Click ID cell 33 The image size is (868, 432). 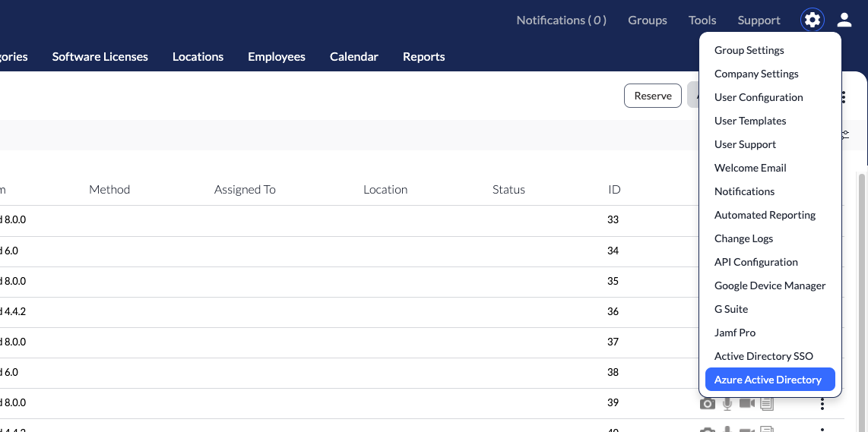point(613,220)
